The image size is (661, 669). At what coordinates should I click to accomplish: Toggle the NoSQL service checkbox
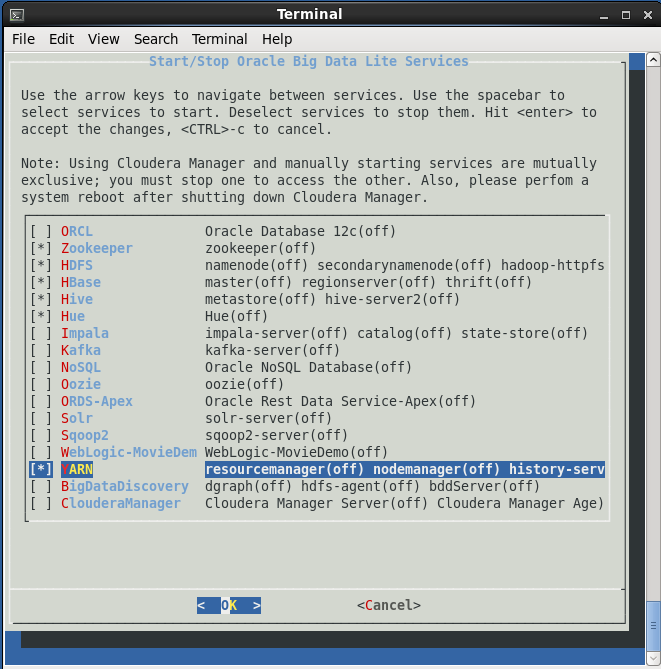(41, 367)
